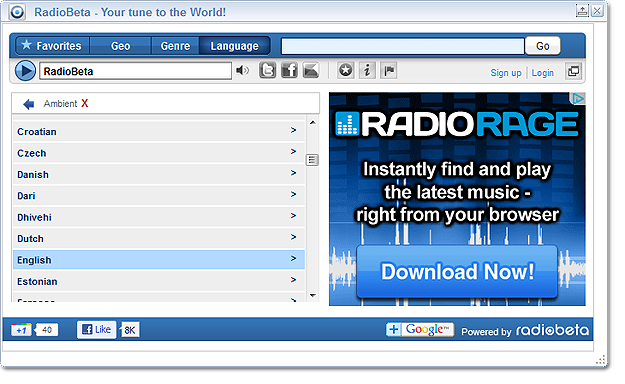This screenshot has height=384, width=625.
Task: Open the Login link
Action: coord(542,73)
